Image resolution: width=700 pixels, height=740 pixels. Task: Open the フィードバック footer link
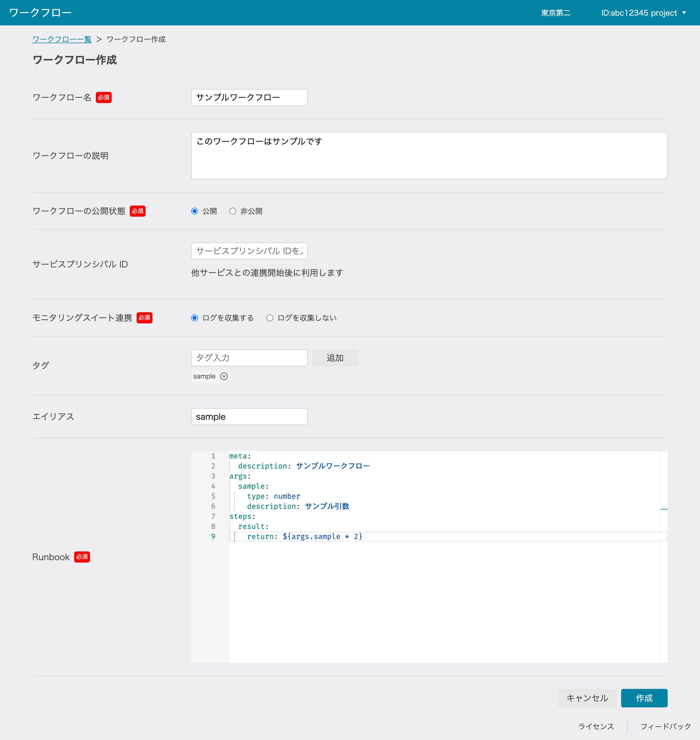666,726
